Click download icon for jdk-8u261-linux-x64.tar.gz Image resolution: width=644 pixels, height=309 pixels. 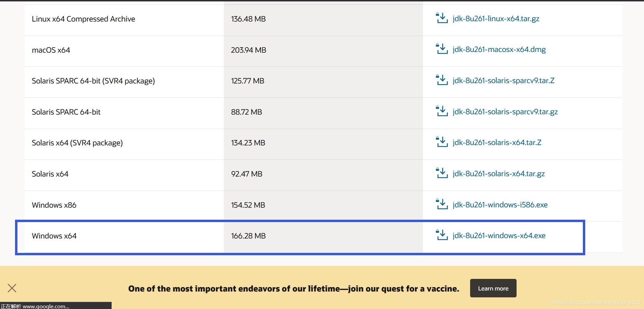pyautogui.click(x=442, y=18)
